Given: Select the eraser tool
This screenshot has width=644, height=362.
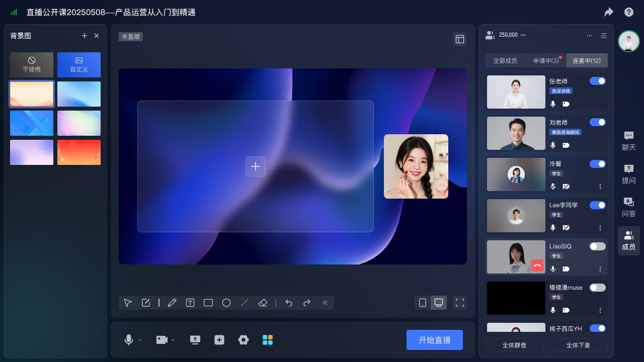Looking at the screenshot, I should (263, 303).
